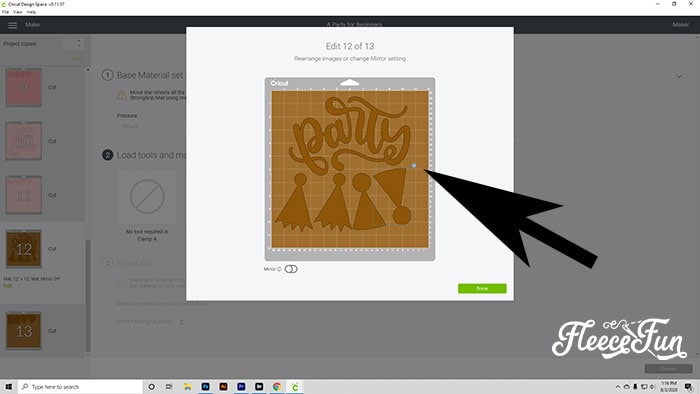Screen dimensions: 700x394
Task: Open the black folder app in taskbar
Action: click(x=259, y=387)
